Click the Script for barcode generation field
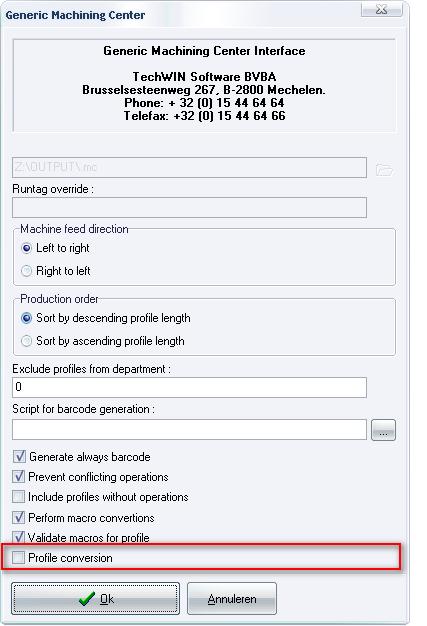 pyautogui.click(x=189, y=430)
